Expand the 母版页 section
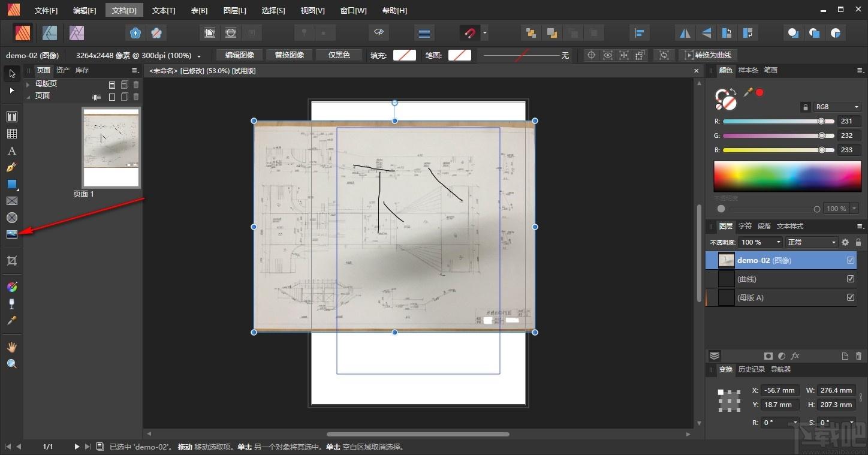This screenshot has height=455, width=868. pyautogui.click(x=28, y=85)
